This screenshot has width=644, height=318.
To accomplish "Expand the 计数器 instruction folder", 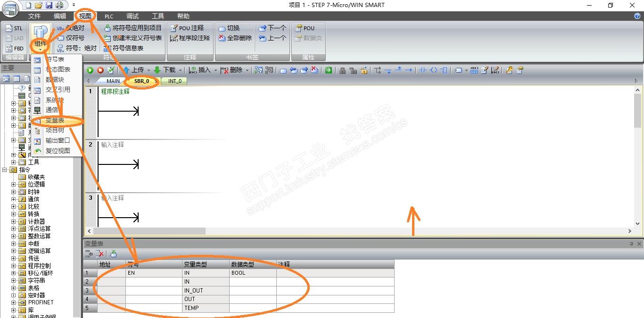I will (x=14, y=221).
